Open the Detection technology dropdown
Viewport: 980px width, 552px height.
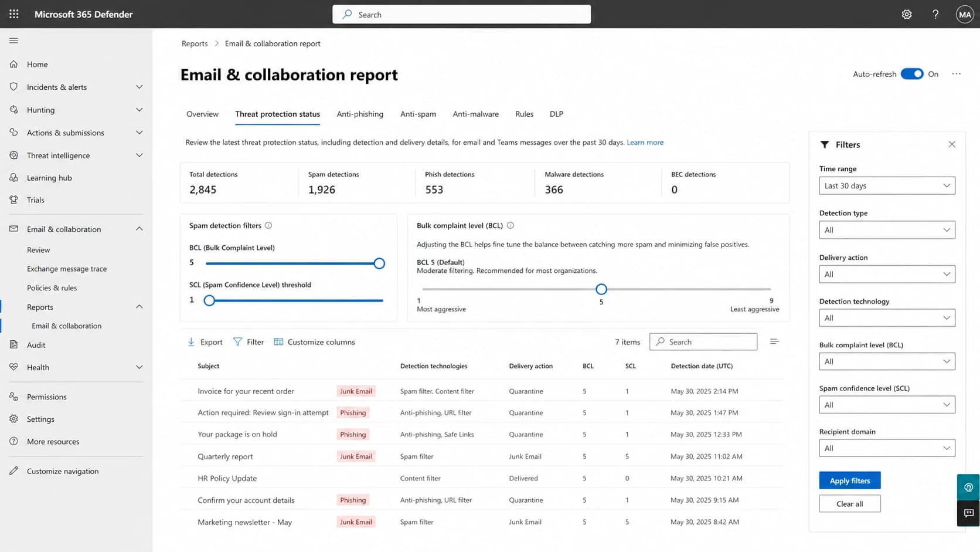click(887, 318)
